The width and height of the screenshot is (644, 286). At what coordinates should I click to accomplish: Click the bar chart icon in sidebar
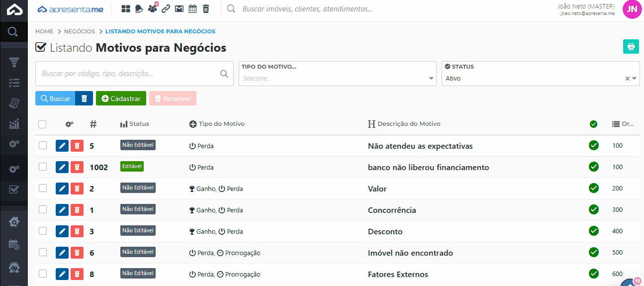(x=14, y=123)
